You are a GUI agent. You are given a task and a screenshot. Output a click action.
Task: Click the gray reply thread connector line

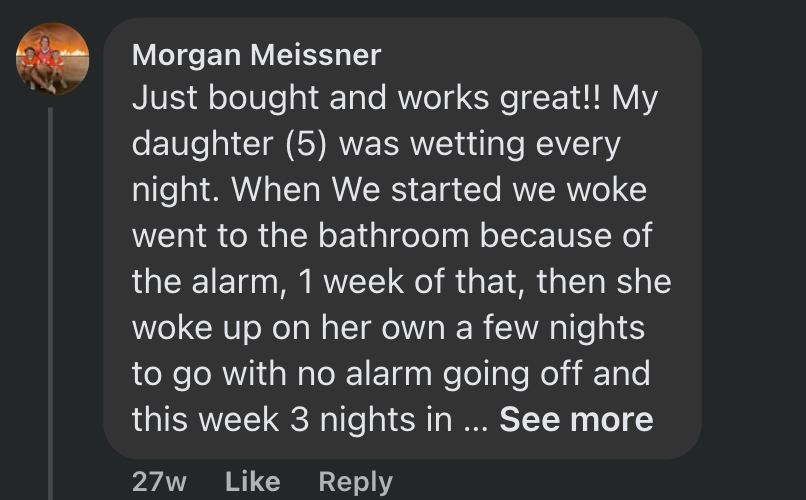coord(51,300)
